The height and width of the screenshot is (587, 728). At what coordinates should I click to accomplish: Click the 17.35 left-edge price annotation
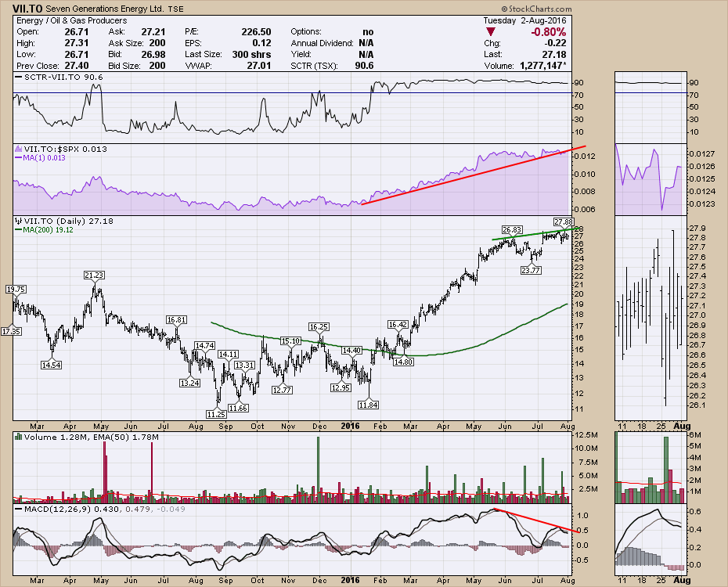click(x=11, y=331)
